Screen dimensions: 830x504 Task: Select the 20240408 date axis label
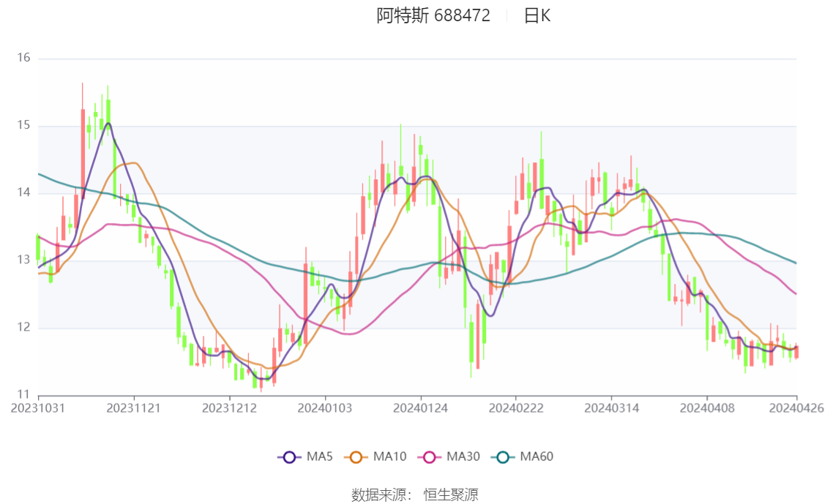706,408
